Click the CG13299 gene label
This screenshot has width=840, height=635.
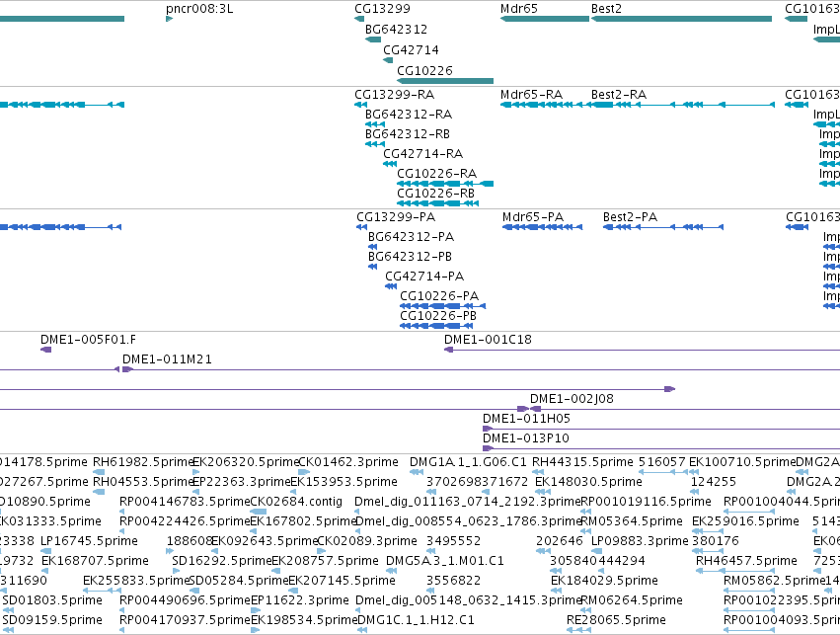click(382, 9)
